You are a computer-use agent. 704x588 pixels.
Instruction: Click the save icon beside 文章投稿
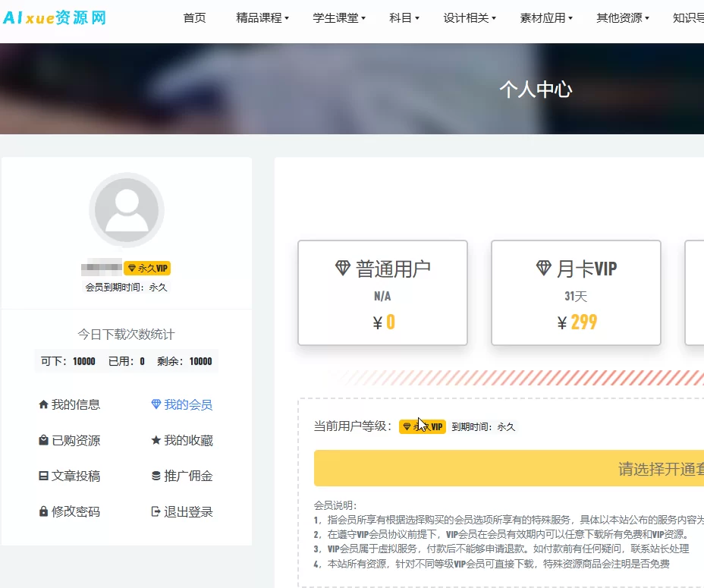pyautogui.click(x=43, y=476)
